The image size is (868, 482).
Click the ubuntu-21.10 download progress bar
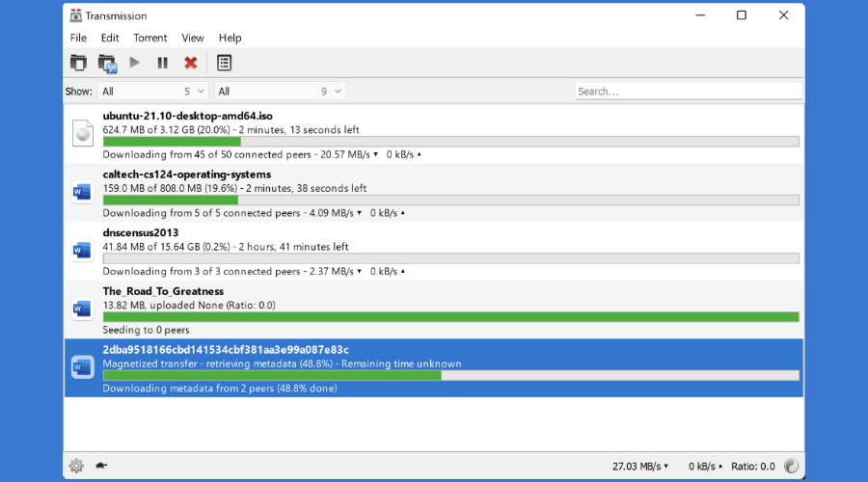click(x=451, y=142)
